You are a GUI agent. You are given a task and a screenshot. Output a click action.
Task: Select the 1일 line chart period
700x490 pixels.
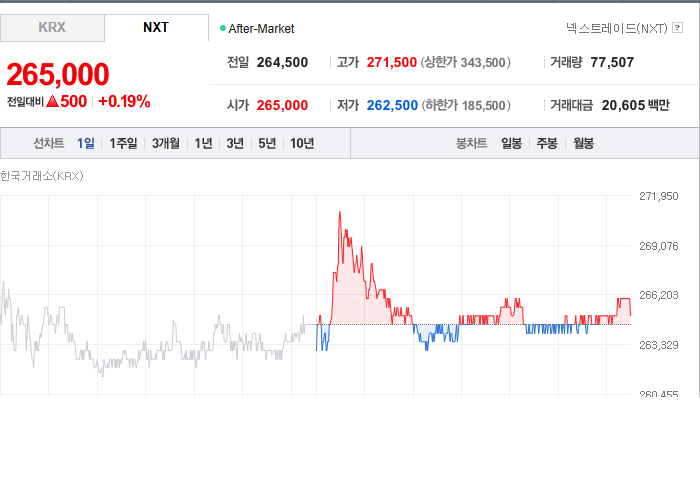(86, 143)
